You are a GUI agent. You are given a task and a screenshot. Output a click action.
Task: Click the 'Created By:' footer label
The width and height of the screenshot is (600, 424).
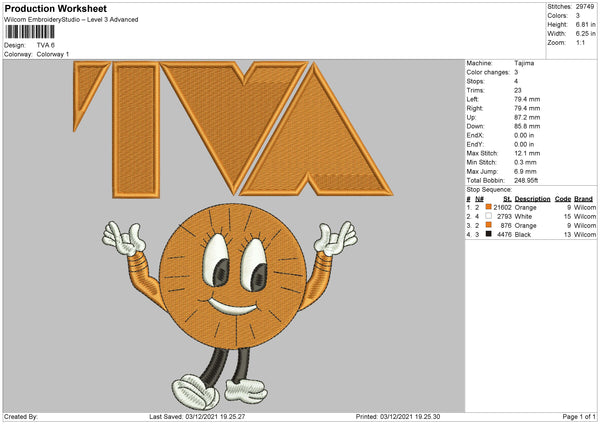click(x=21, y=417)
